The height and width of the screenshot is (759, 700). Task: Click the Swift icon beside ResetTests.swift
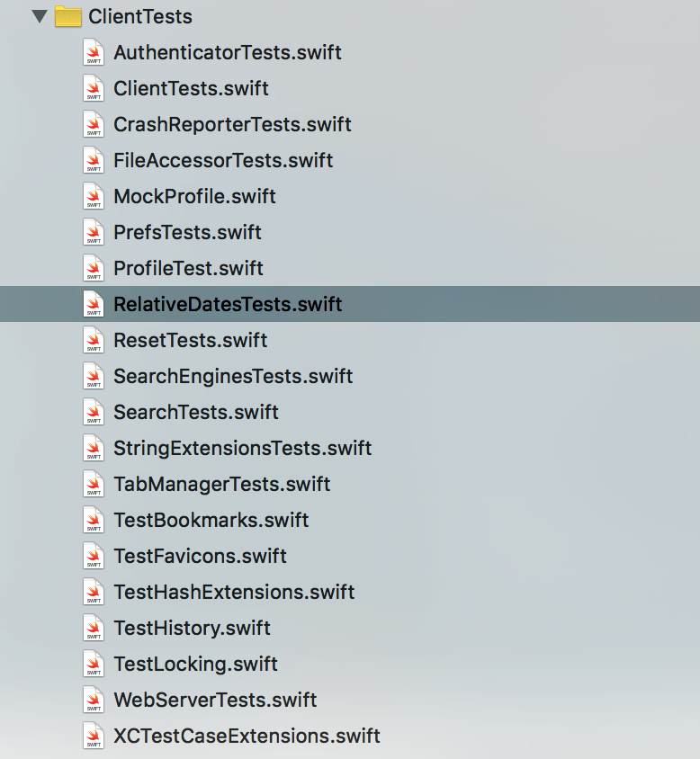(94, 340)
